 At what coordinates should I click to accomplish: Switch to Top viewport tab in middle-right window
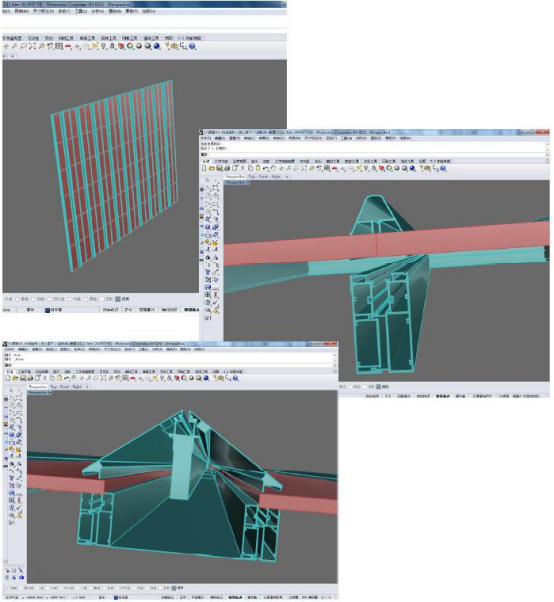[x=251, y=177]
